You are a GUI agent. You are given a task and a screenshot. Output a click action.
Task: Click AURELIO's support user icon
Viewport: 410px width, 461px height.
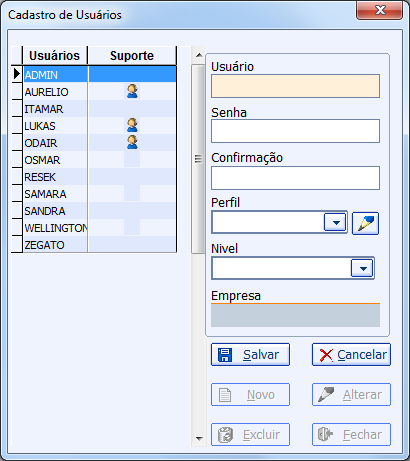(x=132, y=91)
